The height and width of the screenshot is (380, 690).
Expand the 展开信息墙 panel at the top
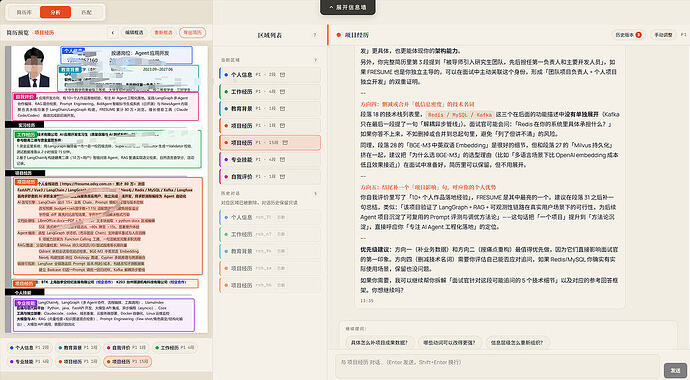pos(348,7)
